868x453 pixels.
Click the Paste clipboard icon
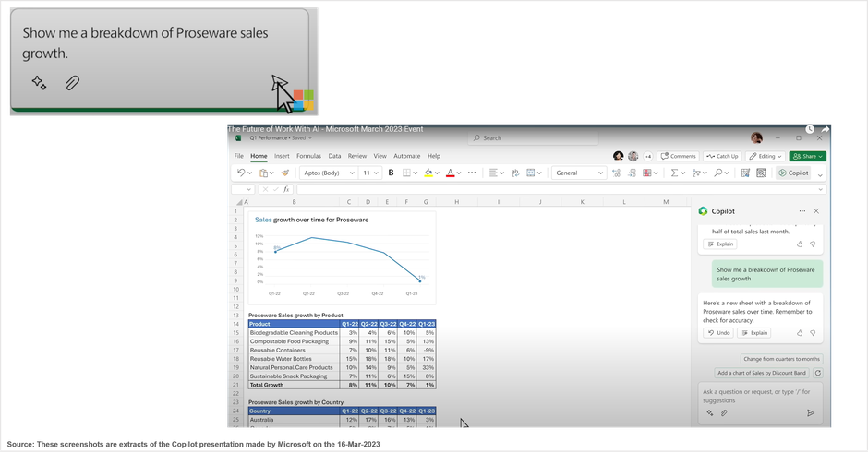point(263,173)
